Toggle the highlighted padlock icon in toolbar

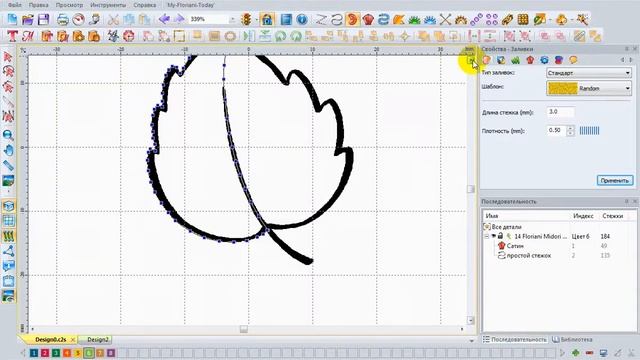click(x=267, y=19)
